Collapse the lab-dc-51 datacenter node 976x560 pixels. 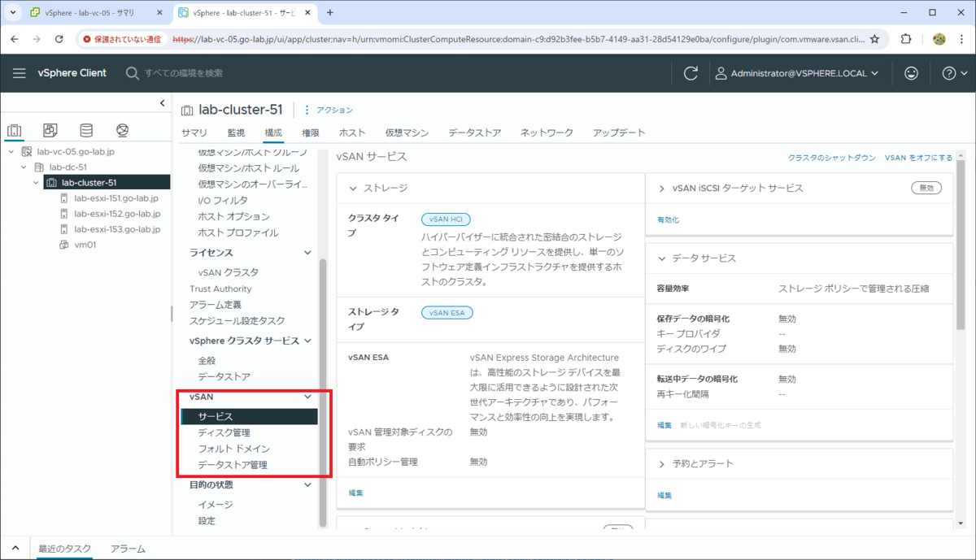coord(24,167)
